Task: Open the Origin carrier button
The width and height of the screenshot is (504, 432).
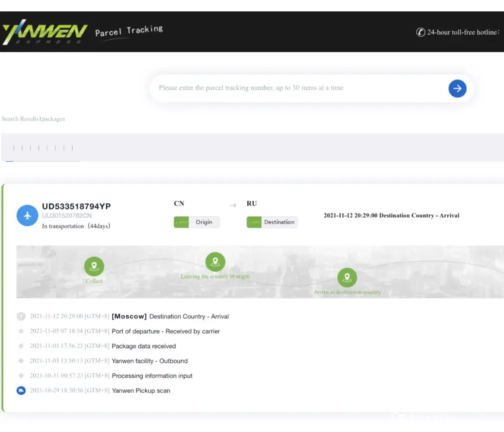Action: pyautogui.click(x=197, y=222)
